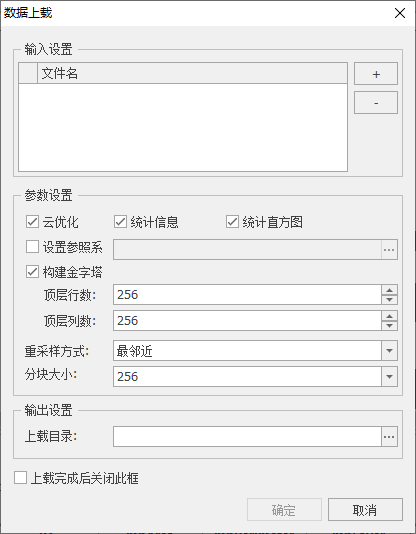416x534 pixels.
Task: Expand the 重采样方式 dropdown
Action: [389, 350]
